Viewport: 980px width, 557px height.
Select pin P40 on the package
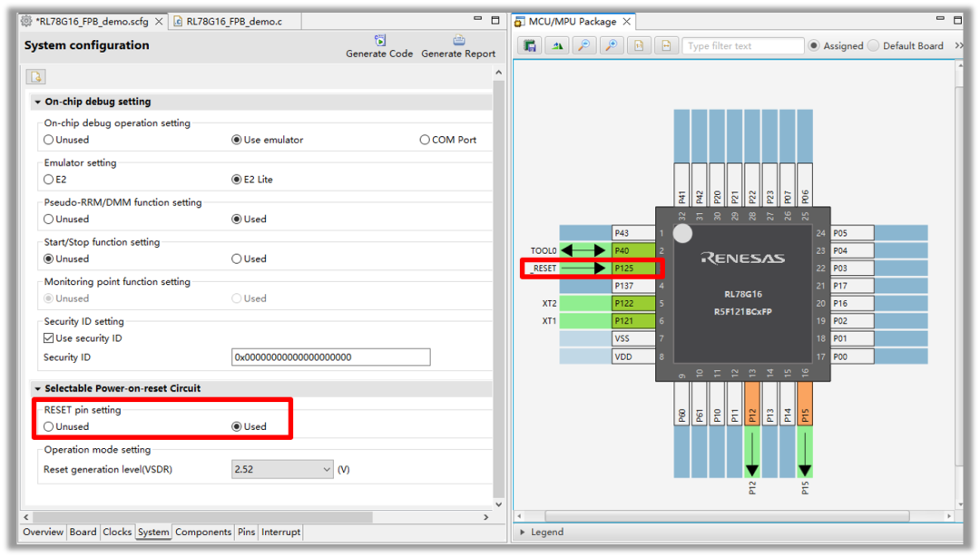pos(633,250)
